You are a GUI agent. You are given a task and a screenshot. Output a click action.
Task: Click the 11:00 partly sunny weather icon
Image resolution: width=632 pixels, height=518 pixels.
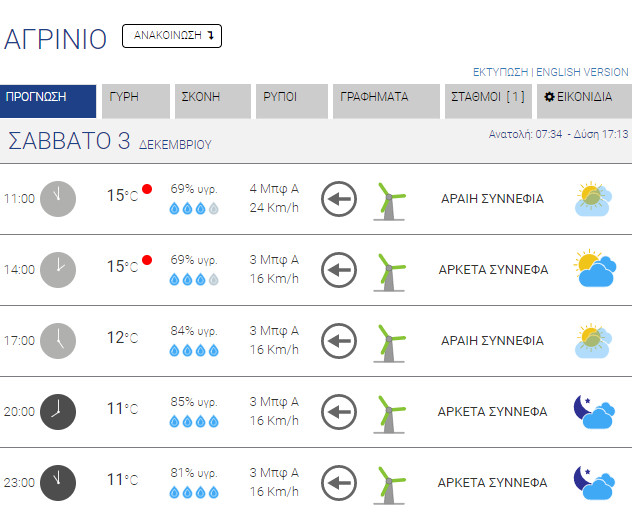[593, 199]
